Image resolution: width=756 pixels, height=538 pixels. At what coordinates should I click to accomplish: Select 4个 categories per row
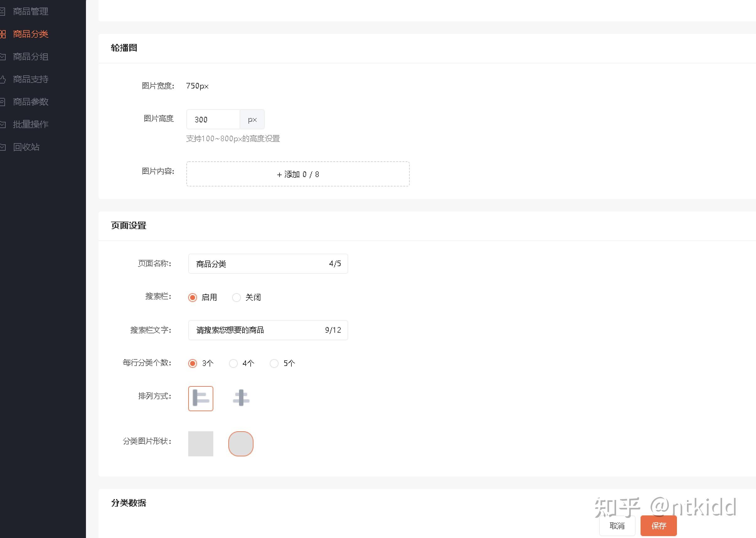(x=233, y=363)
